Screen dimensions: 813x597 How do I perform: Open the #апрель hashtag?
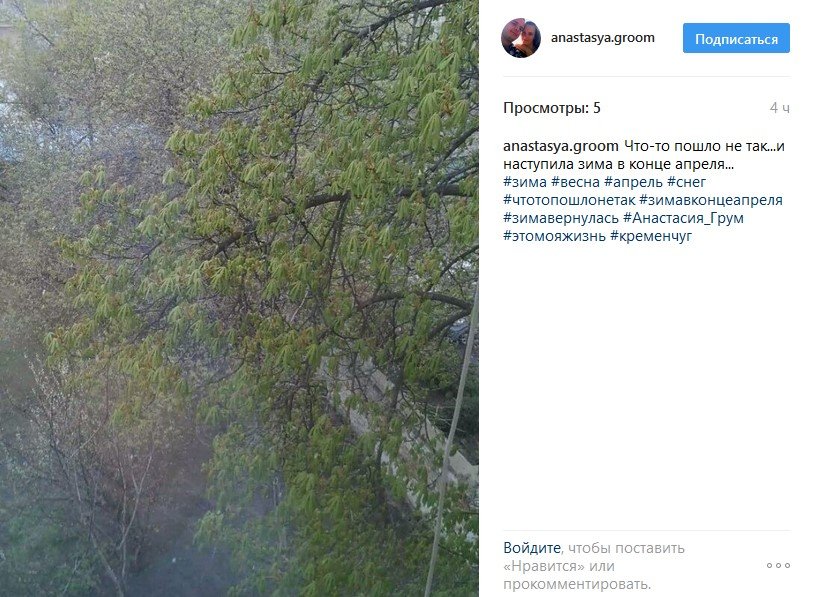click(634, 182)
